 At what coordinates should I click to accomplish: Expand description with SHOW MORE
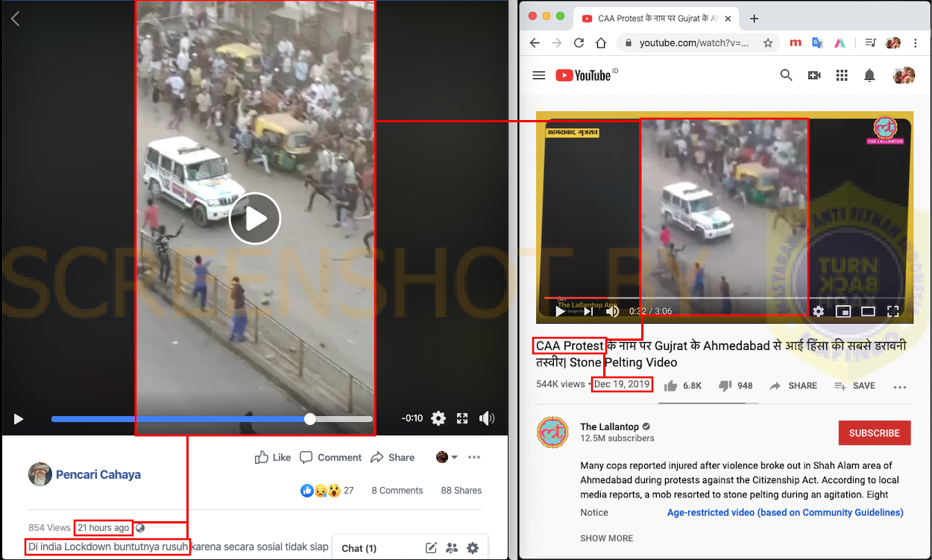tap(606, 538)
